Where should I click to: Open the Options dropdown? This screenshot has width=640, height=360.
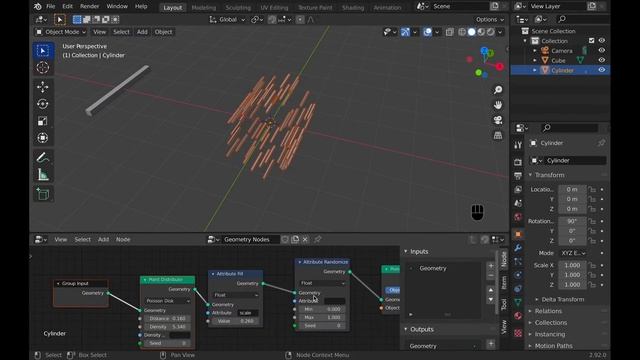pyautogui.click(x=489, y=20)
